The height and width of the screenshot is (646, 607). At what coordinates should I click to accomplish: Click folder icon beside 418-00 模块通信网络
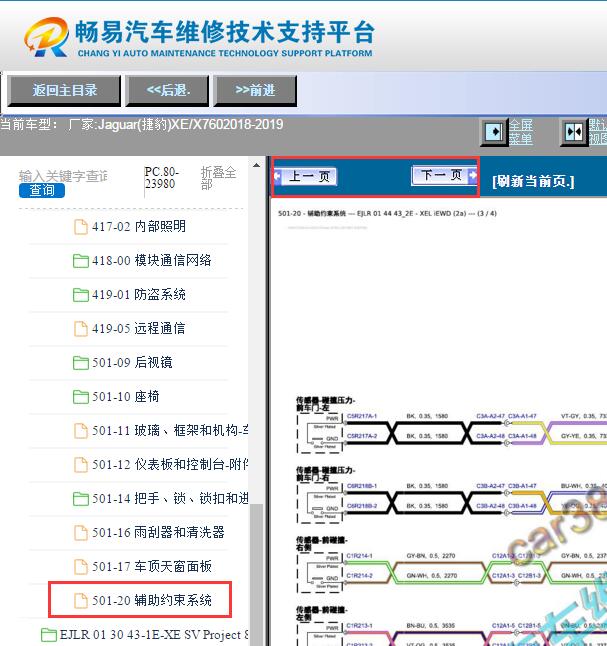point(81,261)
